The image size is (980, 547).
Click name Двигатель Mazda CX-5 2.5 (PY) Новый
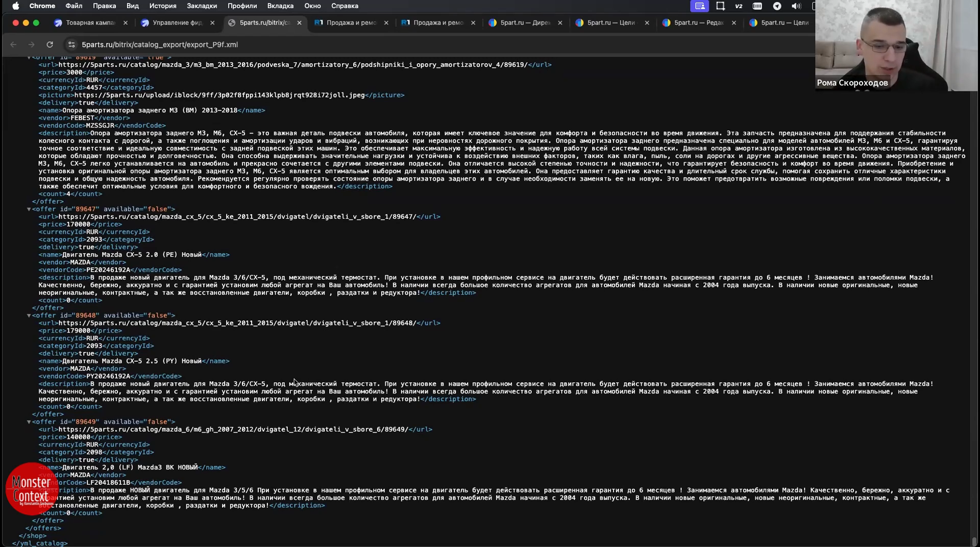(132, 361)
